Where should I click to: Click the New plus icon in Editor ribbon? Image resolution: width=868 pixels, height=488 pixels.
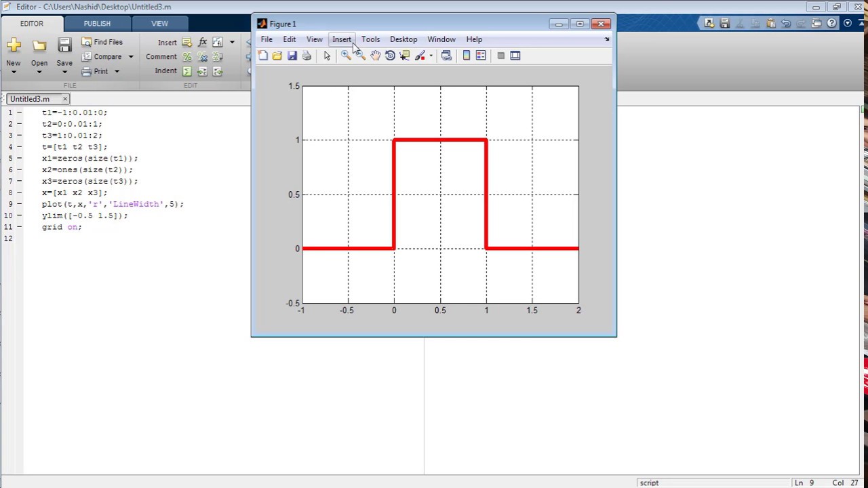pos(14,45)
